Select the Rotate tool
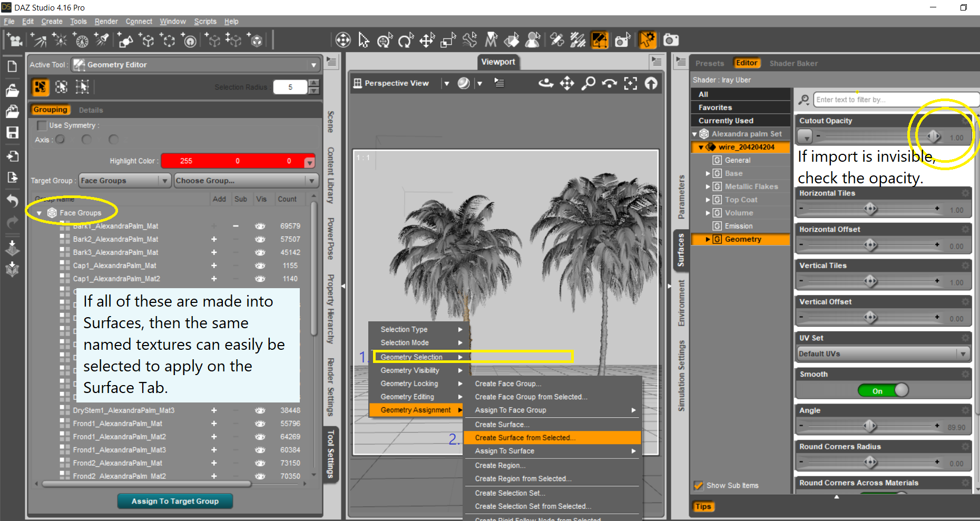The height and width of the screenshot is (521, 980). (406, 40)
